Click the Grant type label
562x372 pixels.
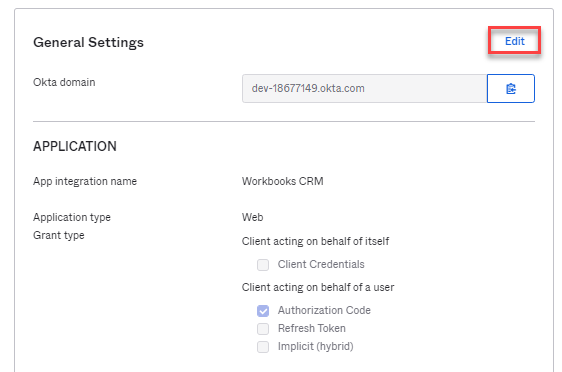(59, 235)
